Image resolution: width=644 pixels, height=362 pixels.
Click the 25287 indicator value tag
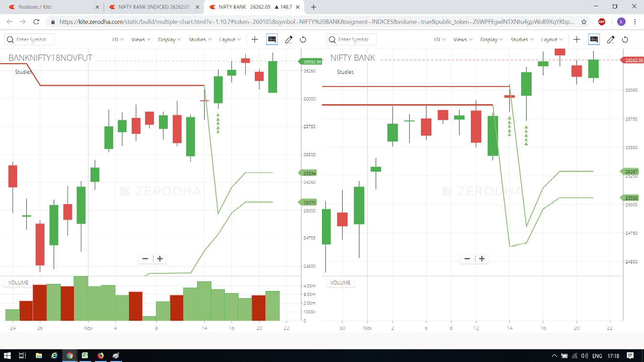631,171
